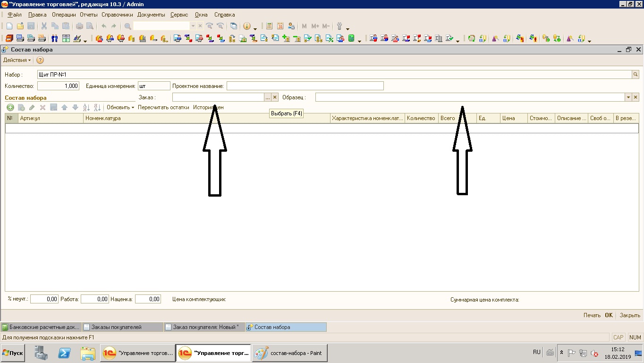Click the round help question mark icon
The height and width of the screenshot is (363, 644).
pos(40,60)
